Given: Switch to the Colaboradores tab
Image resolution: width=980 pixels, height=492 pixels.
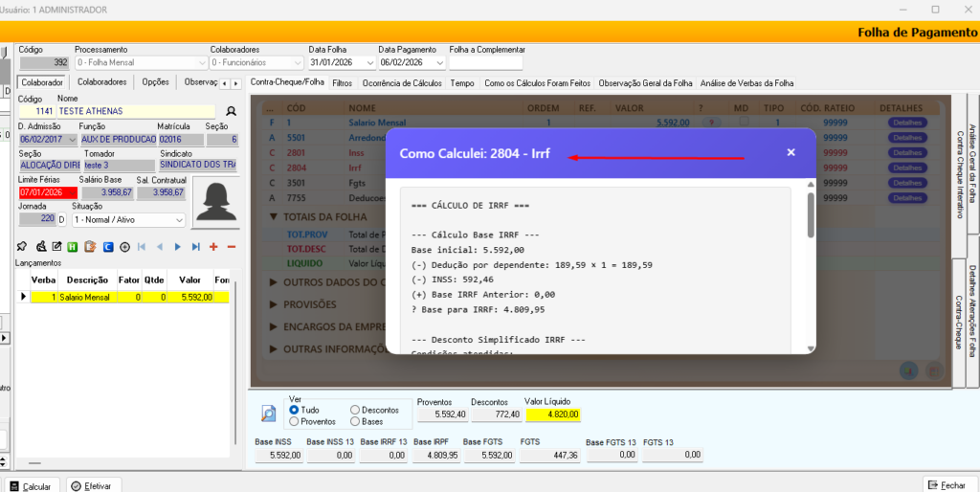Looking at the screenshot, I should click(x=101, y=82).
